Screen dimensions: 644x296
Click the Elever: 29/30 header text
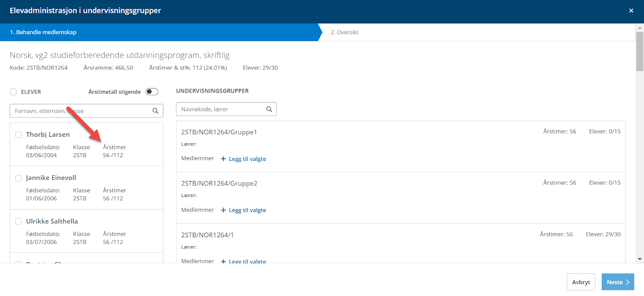[x=260, y=68]
